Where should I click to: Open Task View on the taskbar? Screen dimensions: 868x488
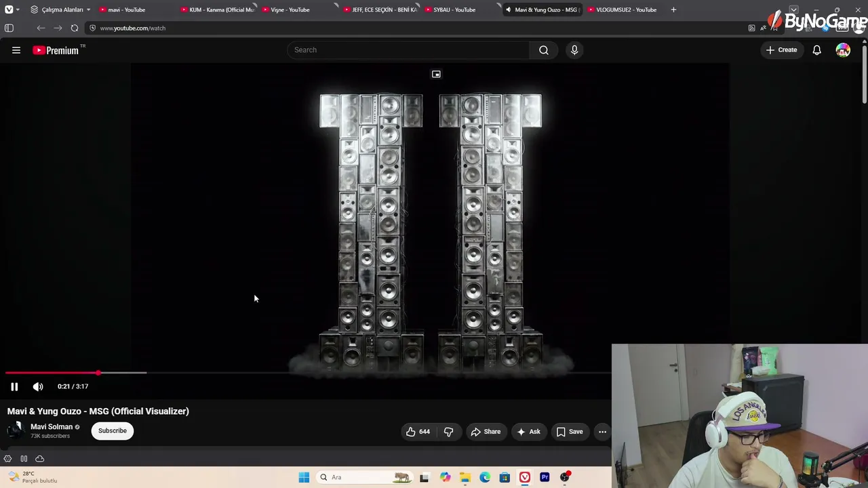(425, 477)
